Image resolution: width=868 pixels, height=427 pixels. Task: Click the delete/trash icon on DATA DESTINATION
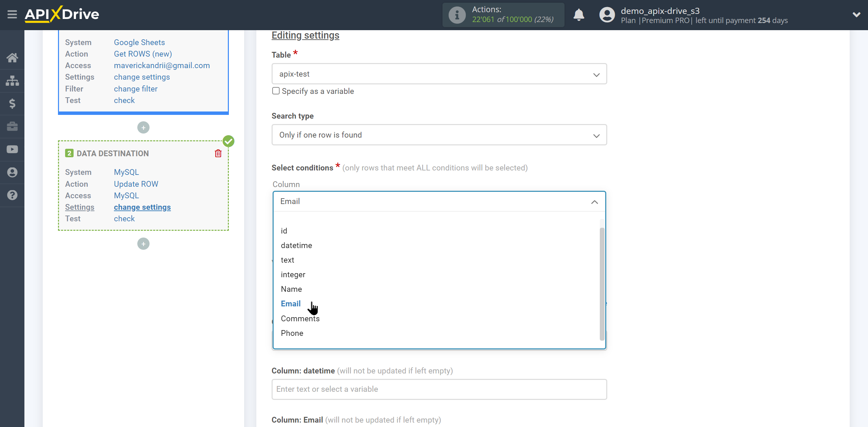point(218,153)
